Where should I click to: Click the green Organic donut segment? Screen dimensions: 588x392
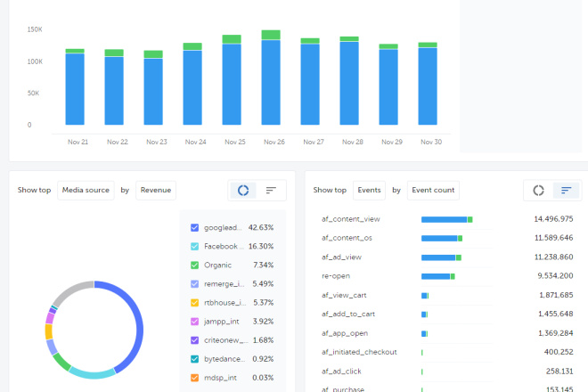click(x=61, y=362)
